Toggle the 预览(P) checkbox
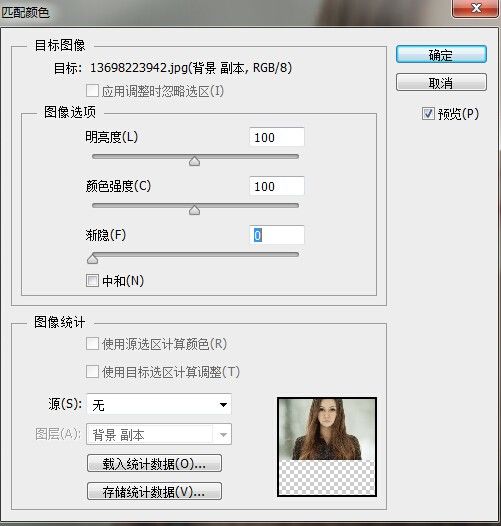 [x=428, y=114]
